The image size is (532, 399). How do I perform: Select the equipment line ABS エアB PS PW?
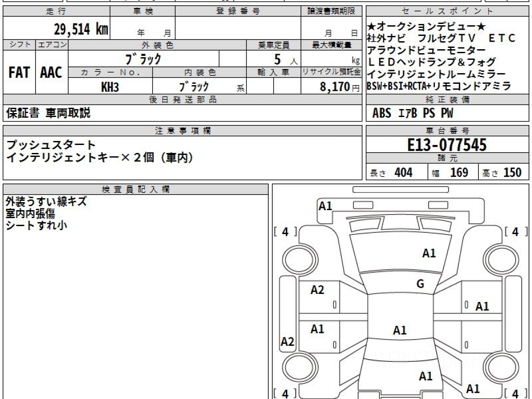(x=413, y=113)
